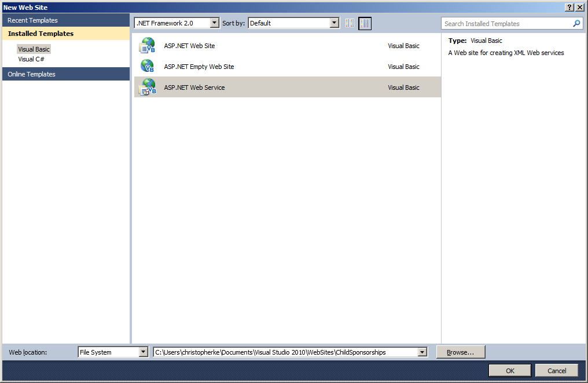Open the Online Templates section

click(x=66, y=74)
